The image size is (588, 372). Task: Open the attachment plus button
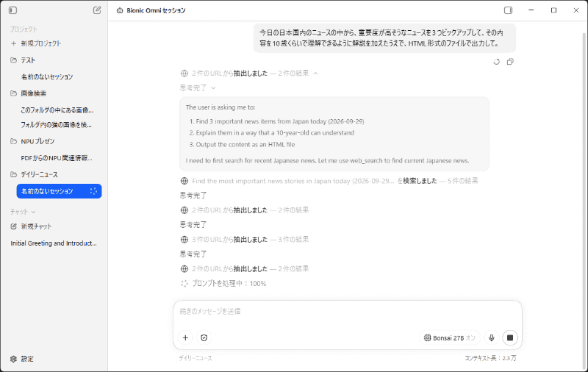185,338
